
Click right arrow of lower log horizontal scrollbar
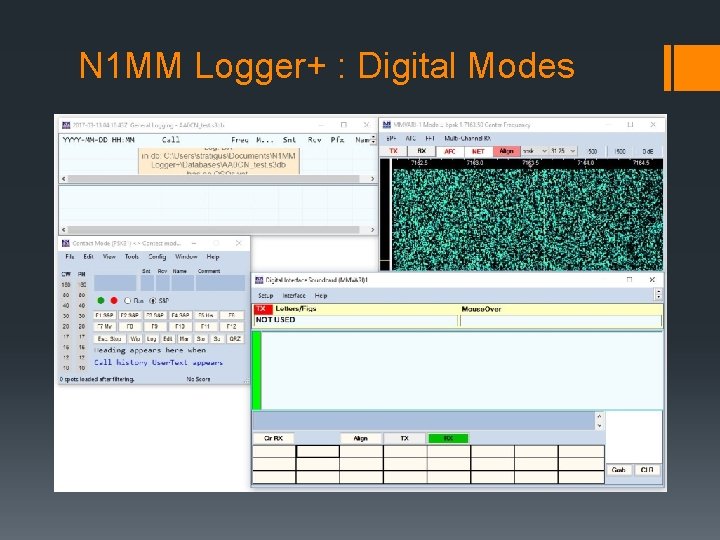tap(372, 230)
